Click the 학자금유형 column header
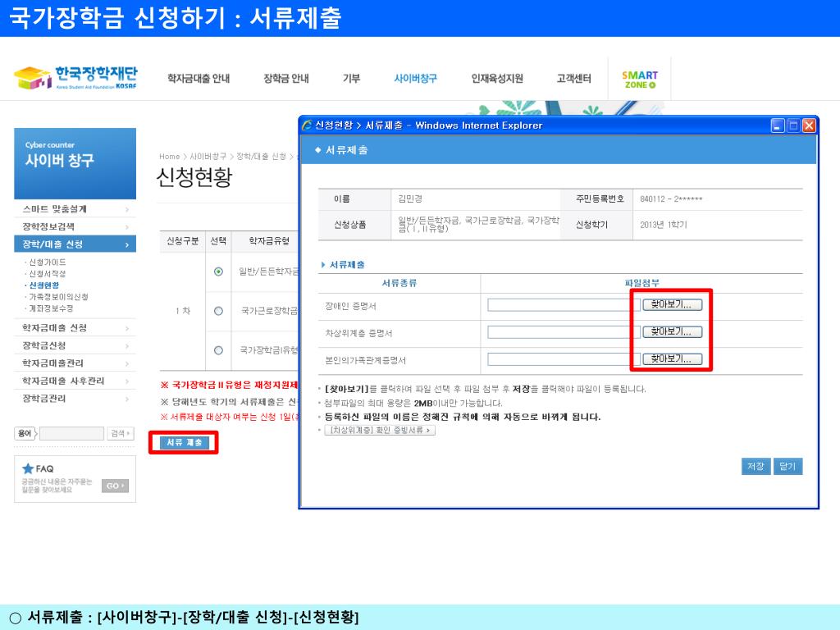Viewport: 840px width, 630px height. (x=269, y=241)
